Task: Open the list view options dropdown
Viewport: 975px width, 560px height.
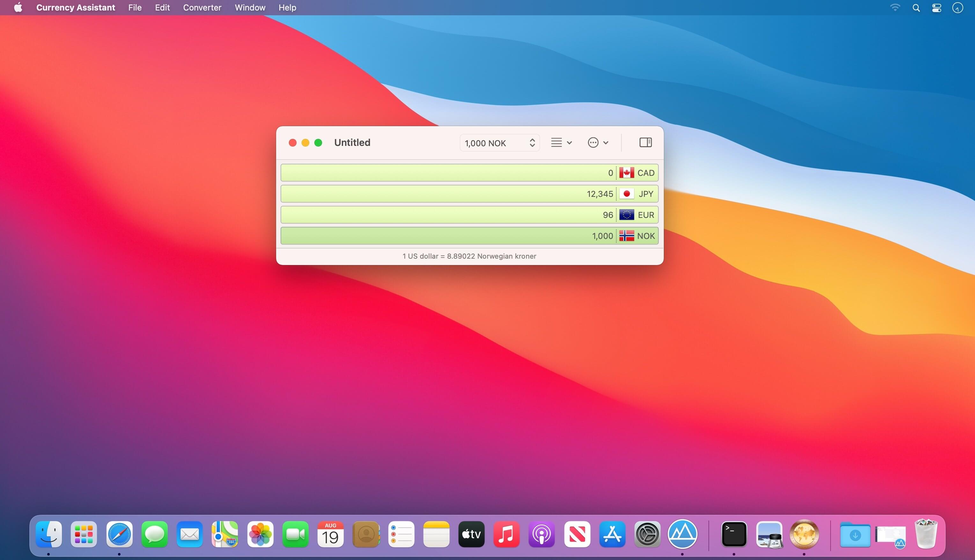Action: [561, 143]
